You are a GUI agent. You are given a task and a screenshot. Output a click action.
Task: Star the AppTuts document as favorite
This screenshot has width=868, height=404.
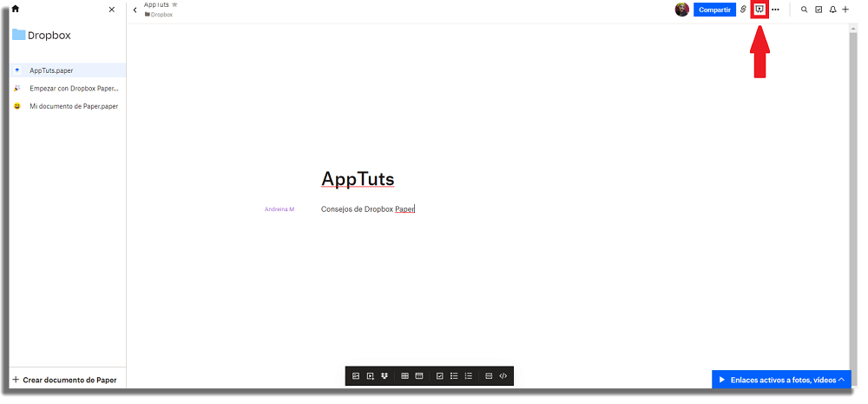pos(175,4)
